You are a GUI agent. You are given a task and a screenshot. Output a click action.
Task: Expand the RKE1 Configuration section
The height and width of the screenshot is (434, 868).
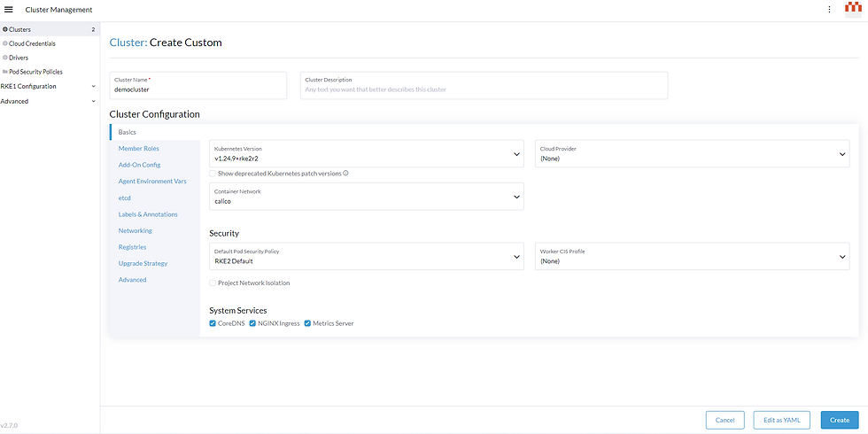pos(49,87)
